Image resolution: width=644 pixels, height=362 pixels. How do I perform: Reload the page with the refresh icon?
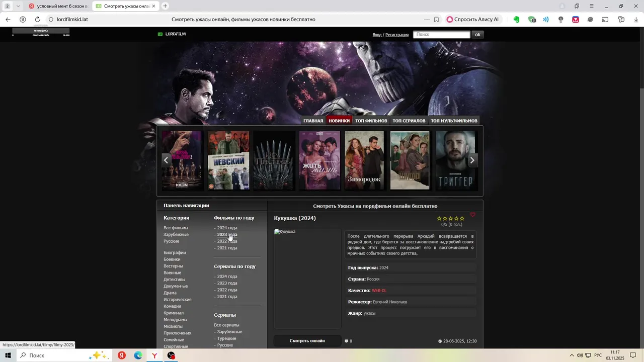(x=37, y=20)
